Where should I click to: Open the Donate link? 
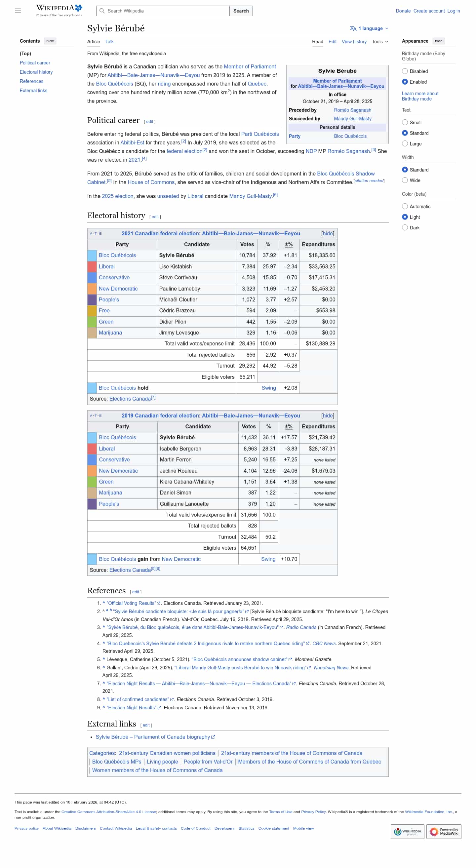pos(403,11)
